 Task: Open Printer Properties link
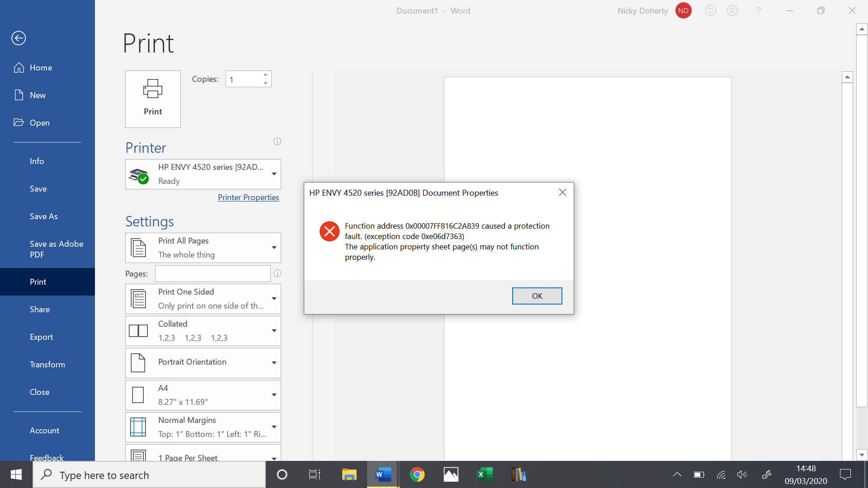pyautogui.click(x=248, y=197)
